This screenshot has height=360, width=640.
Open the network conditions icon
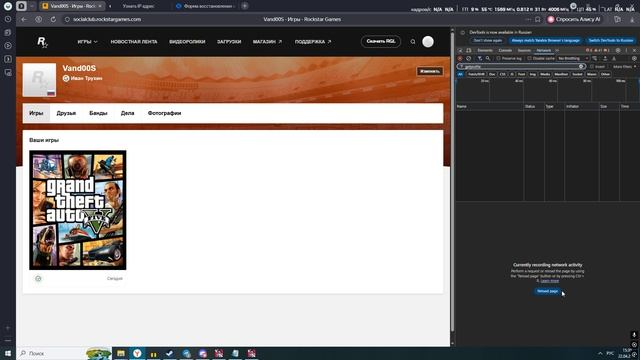pos(595,58)
